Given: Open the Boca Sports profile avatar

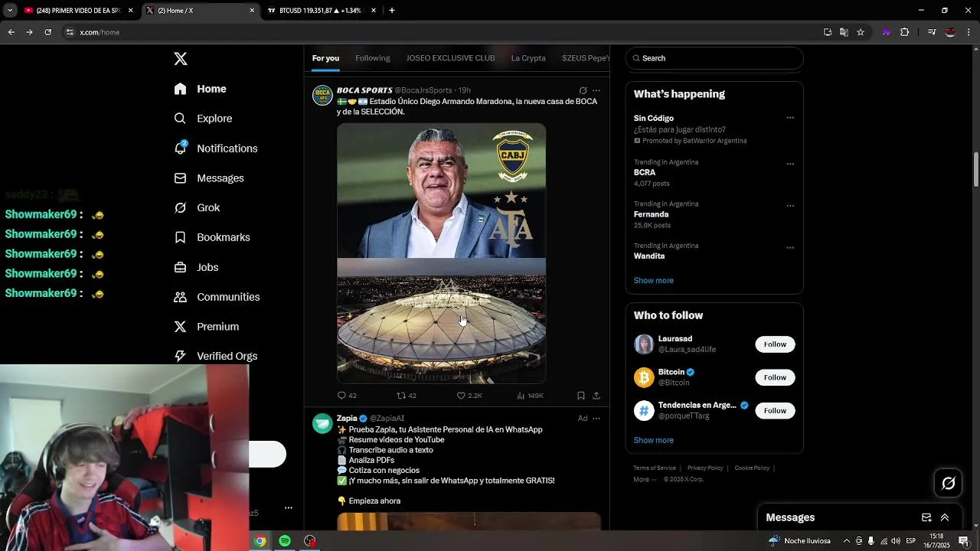Looking at the screenshot, I should (x=322, y=96).
